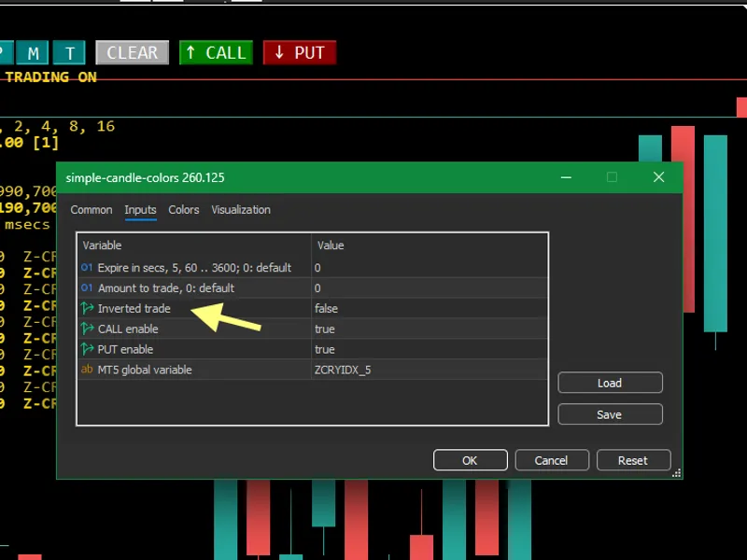Click the red PUT trade button
This screenshot has width=747, height=560.
(x=300, y=52)
